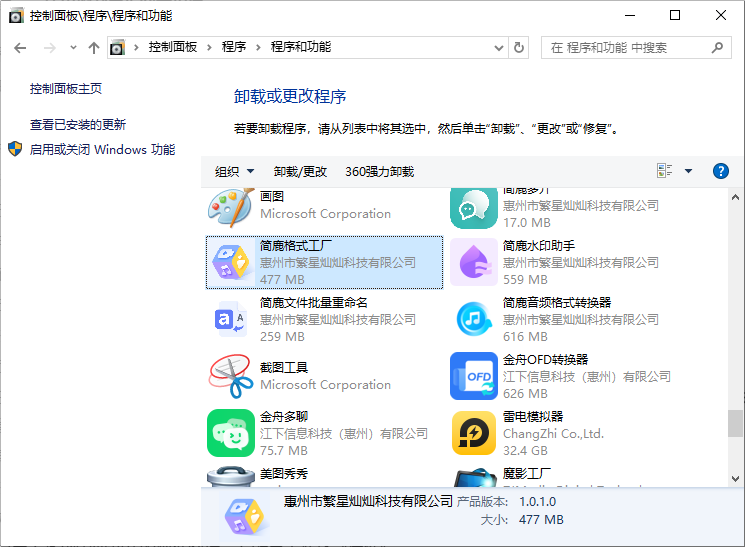The image size is (745, 547).
Task: Click the window title bar icon
Action: pos(16,16)
